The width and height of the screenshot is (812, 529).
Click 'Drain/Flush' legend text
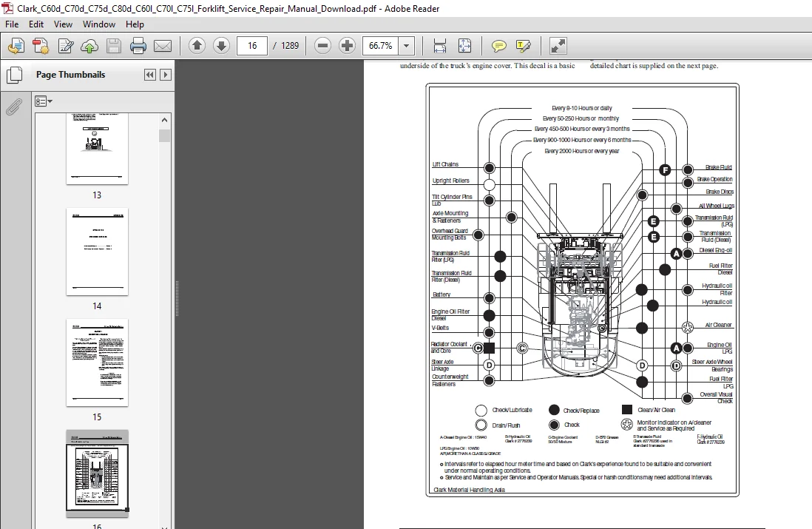coord(506,425)
